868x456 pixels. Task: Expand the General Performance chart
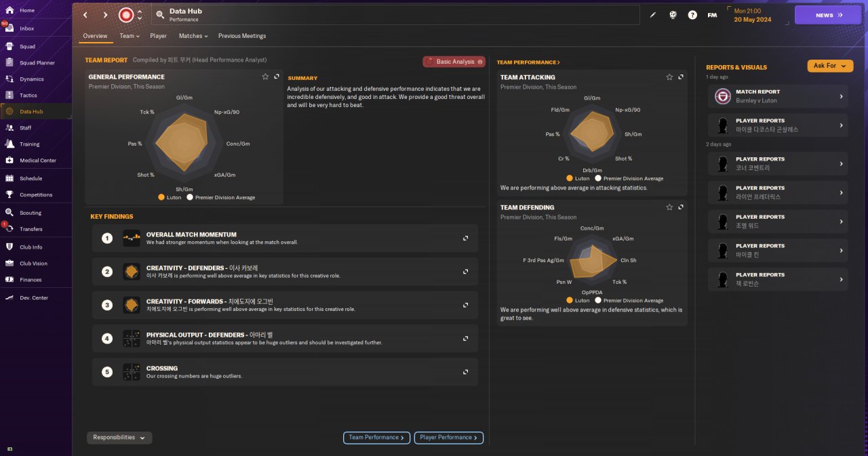pyautogui.click(x=277, y=77)
